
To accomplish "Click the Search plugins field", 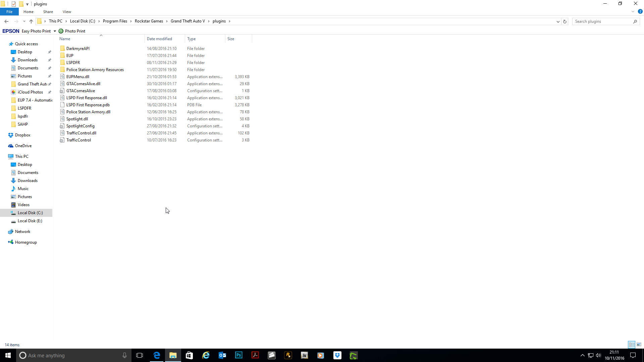I will pos(602,21).
